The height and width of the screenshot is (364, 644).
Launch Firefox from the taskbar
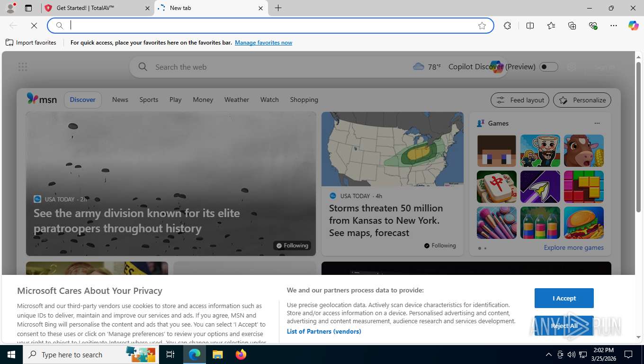tap(241, 355)
